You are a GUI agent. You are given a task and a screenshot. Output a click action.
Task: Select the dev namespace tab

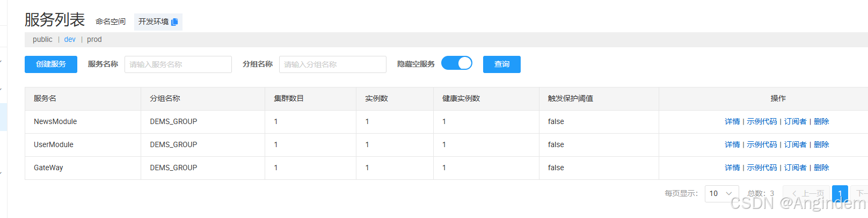tap(70, 39)
